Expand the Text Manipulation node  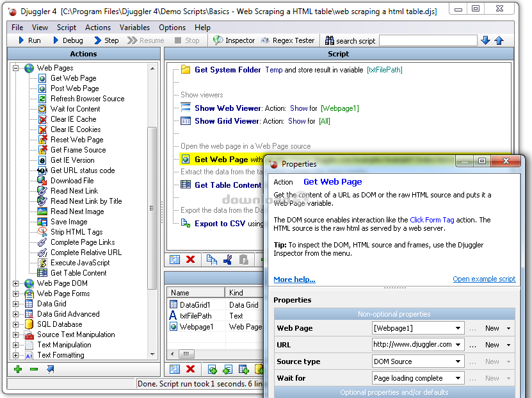(15, 345)
